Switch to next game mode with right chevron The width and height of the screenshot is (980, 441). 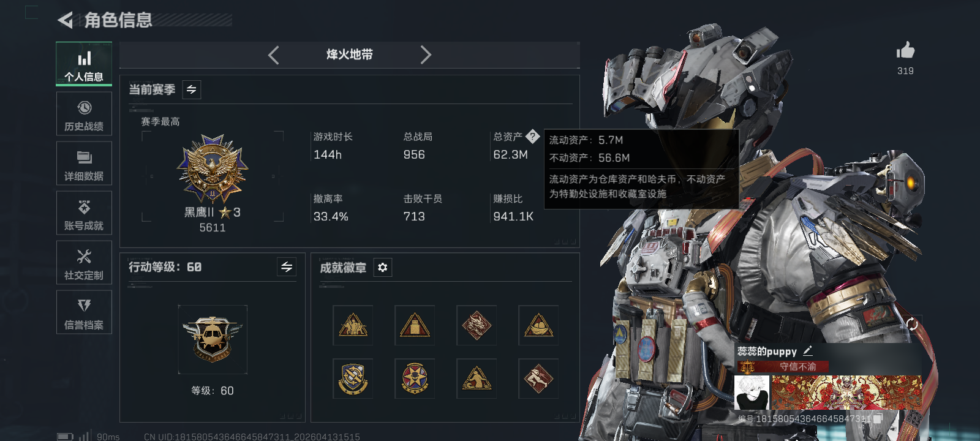click(x=426, y=55)
